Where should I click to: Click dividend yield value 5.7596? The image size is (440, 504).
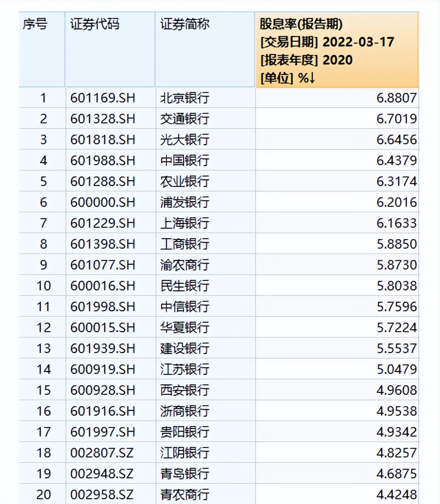396,307
